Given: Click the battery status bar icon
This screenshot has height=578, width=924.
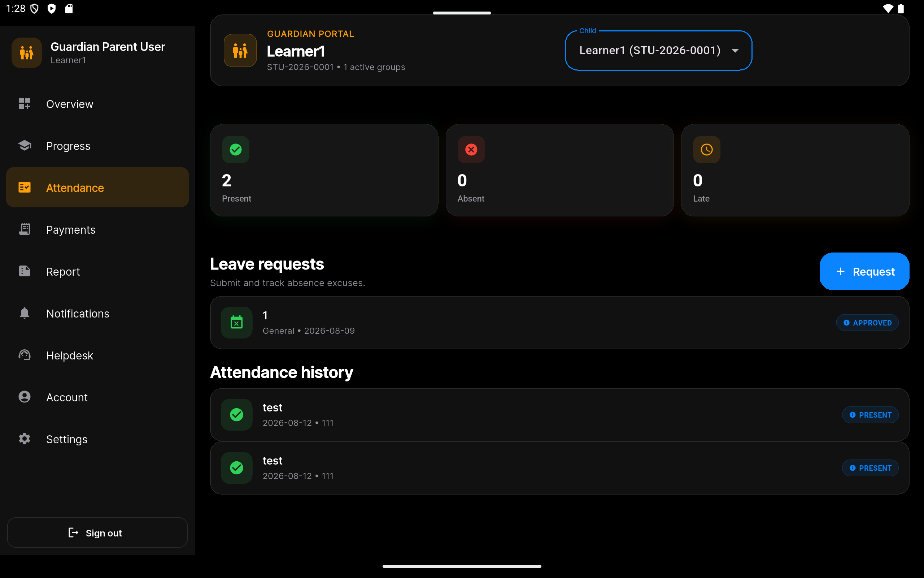Looking at the screenshot, I should [901, 8].
